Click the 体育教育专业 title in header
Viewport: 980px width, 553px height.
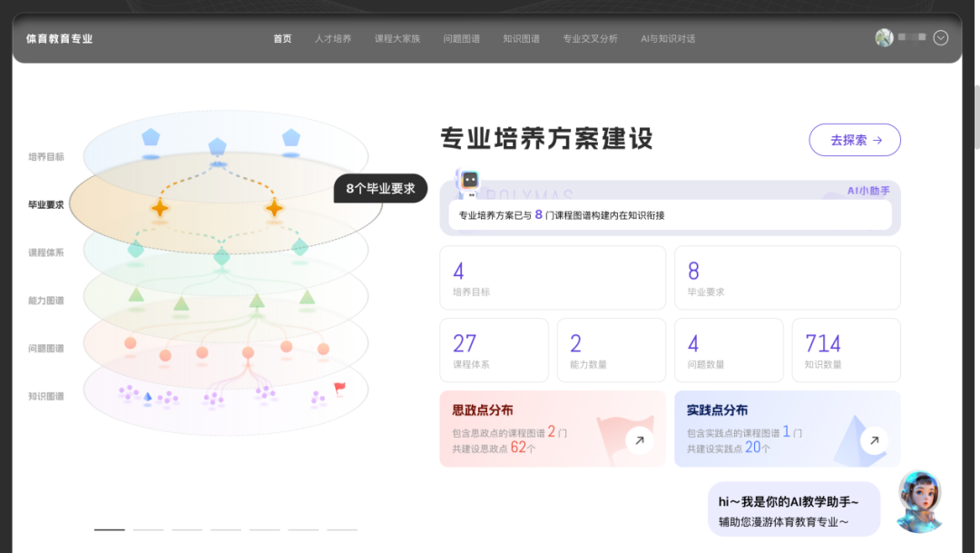click(x=60, y=39)
